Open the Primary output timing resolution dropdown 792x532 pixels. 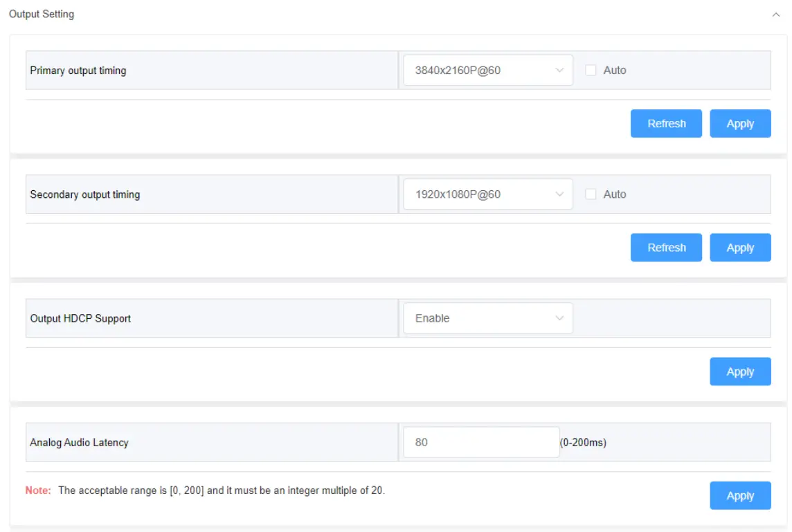click(x=488, y=71)
